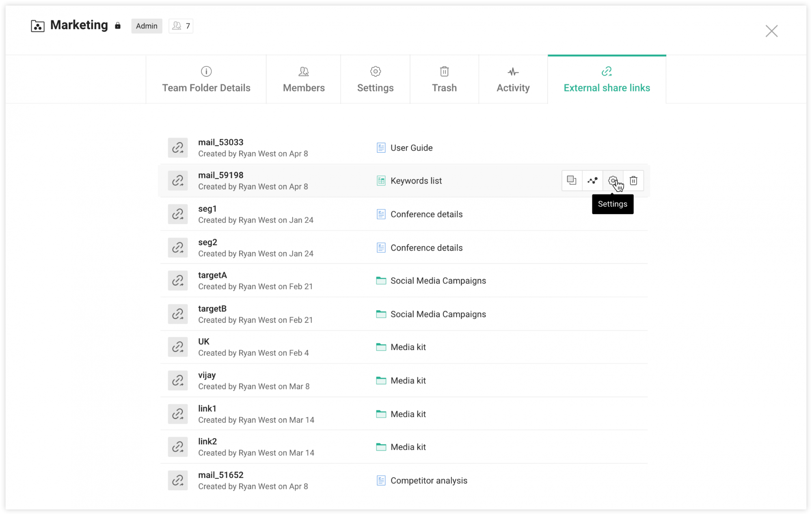This screenshot has height=515, width=812.
Task: Click the Media kit folder icon beside UK
Action: pyautogui.click(x=380, y=347)
